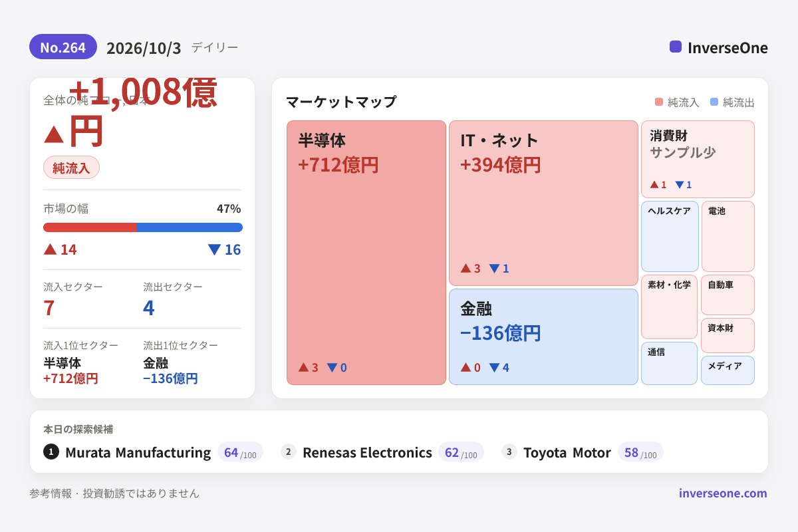The width and height of the screenshot is (798, 532).
Task: Select the 金融 treemap tile
Action: [543, 336]
